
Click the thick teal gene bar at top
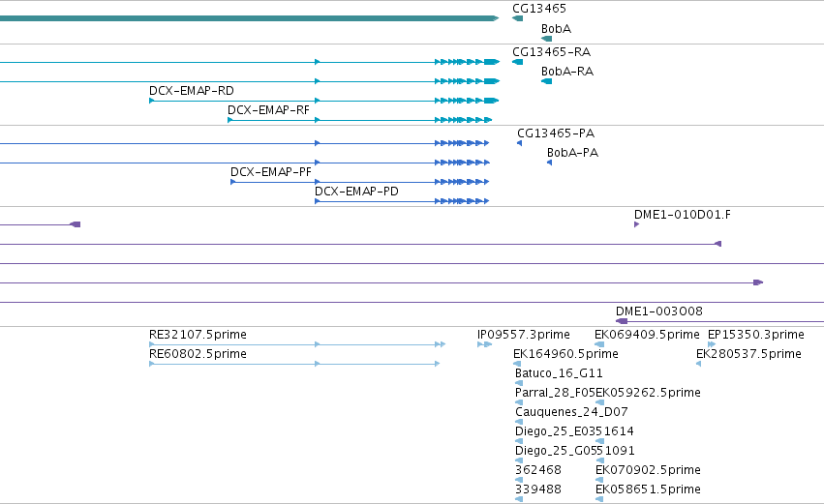point(249,18)
